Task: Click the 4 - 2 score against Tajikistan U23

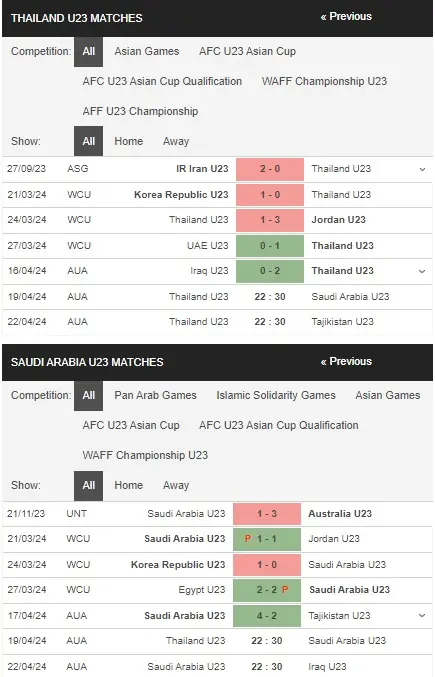Action: coord(267,616)
